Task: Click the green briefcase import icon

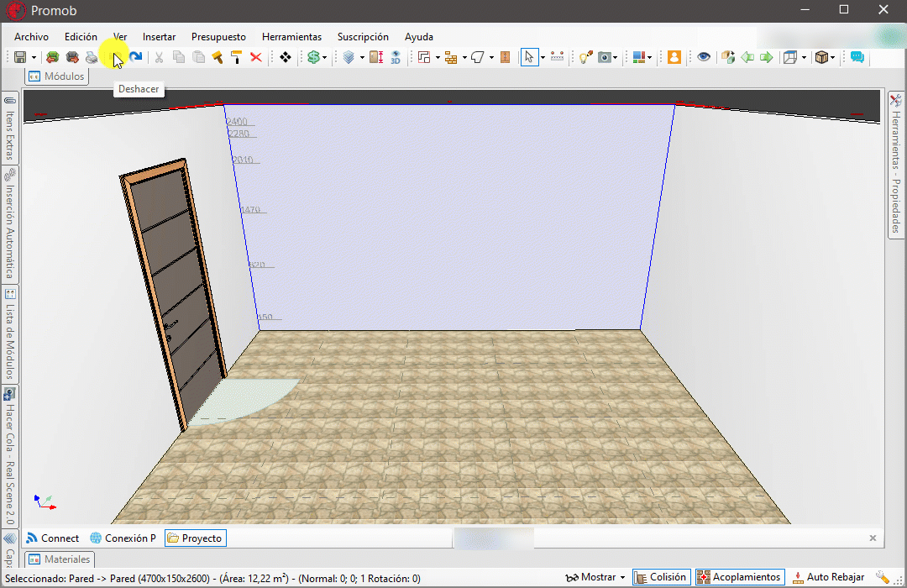Action: [x=53, y=57]
